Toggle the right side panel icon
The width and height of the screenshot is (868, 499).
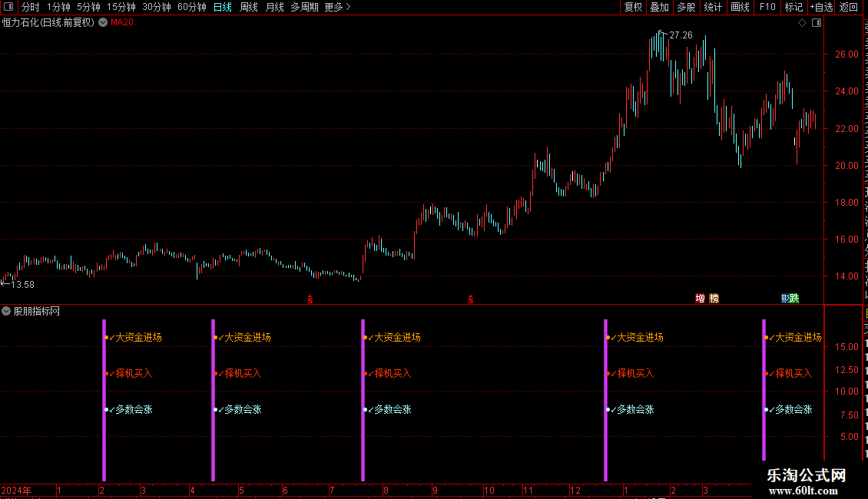(x=816, y=23)
